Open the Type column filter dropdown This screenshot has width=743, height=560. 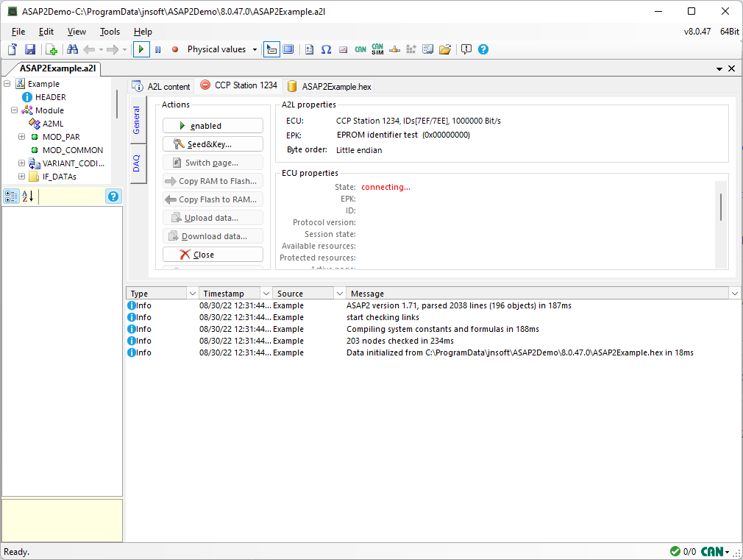click(x=193, y=294)
